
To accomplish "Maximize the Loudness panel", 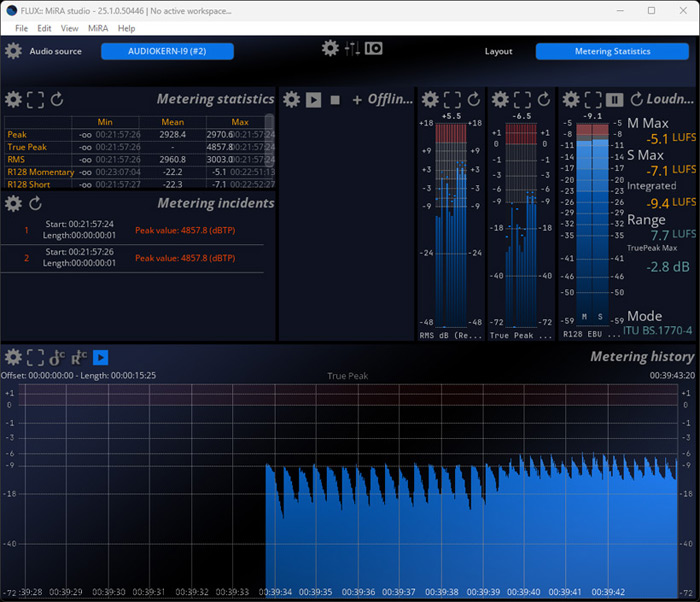I will (593, 100).
